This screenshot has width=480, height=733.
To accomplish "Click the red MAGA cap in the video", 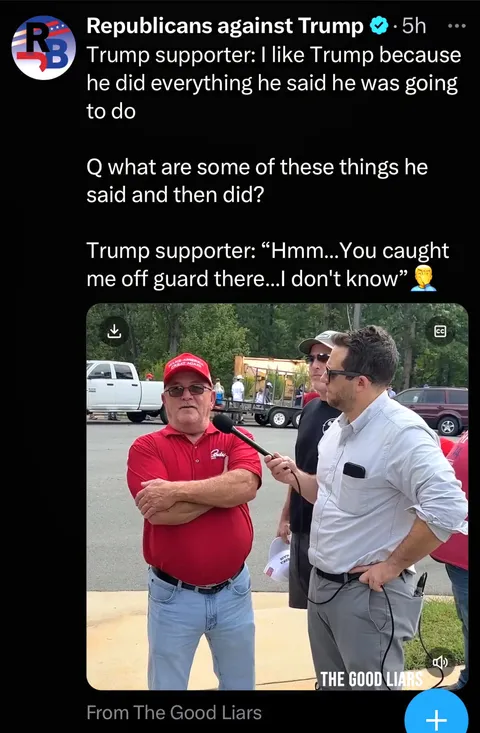I will coord(187,368).
